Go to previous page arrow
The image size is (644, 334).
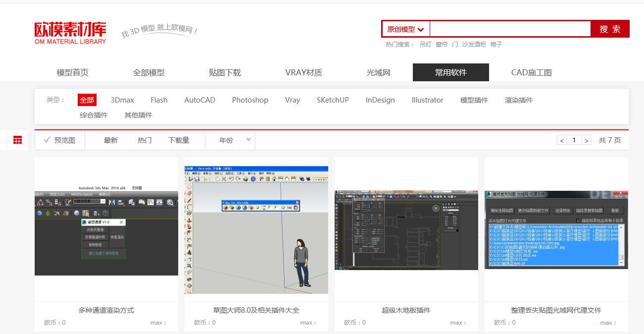tap(562, 140)
